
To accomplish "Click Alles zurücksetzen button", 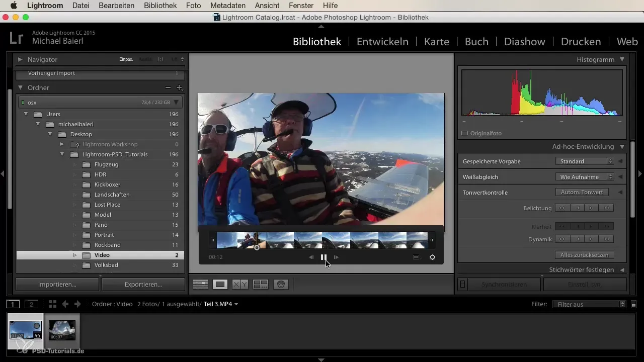I will tap(585, 255).
